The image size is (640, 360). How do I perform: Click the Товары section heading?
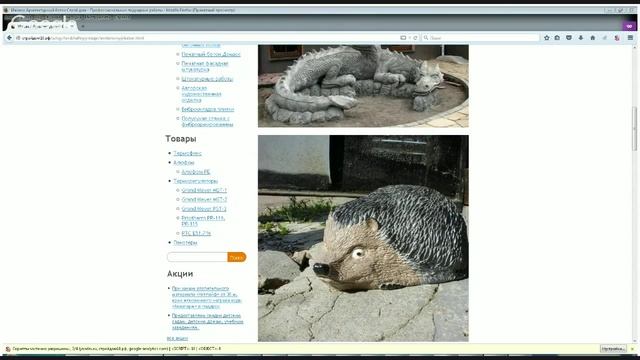point(181,139)
